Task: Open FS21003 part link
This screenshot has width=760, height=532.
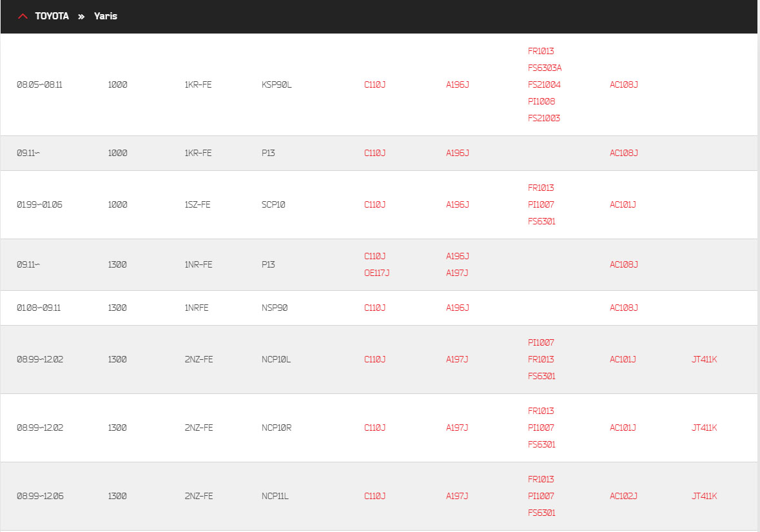Action: coord(544,118)
